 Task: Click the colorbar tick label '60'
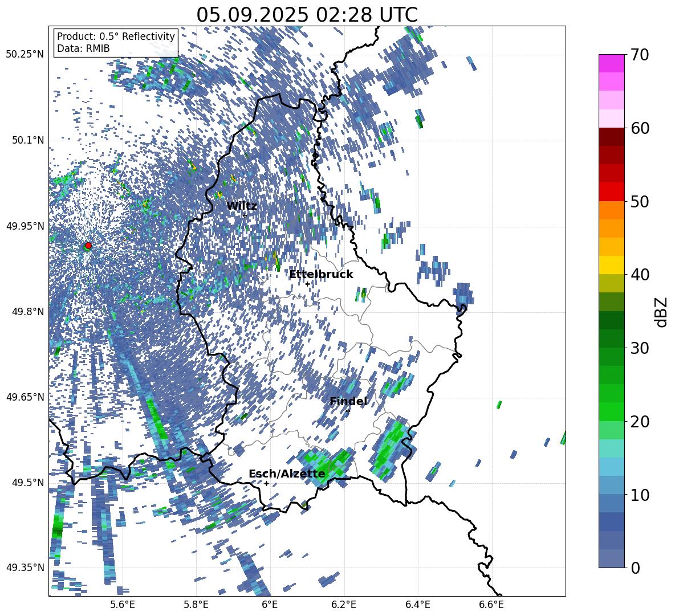point(640,128)
